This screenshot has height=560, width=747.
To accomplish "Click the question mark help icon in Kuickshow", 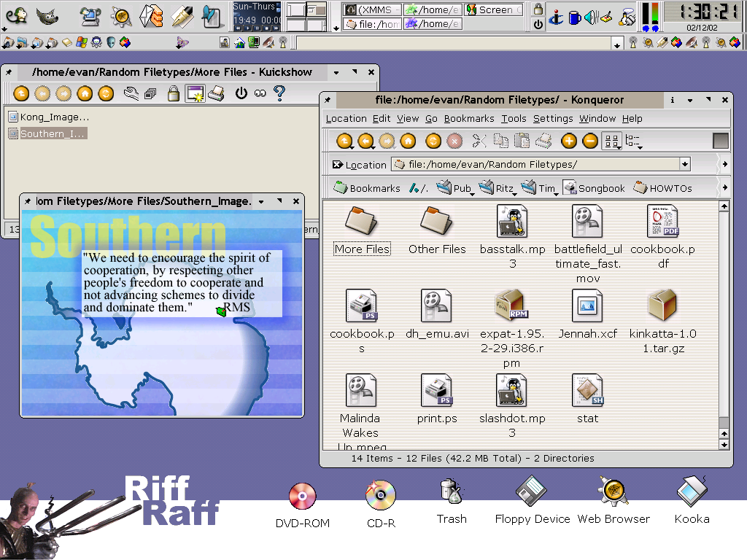I will coord(279,93).
